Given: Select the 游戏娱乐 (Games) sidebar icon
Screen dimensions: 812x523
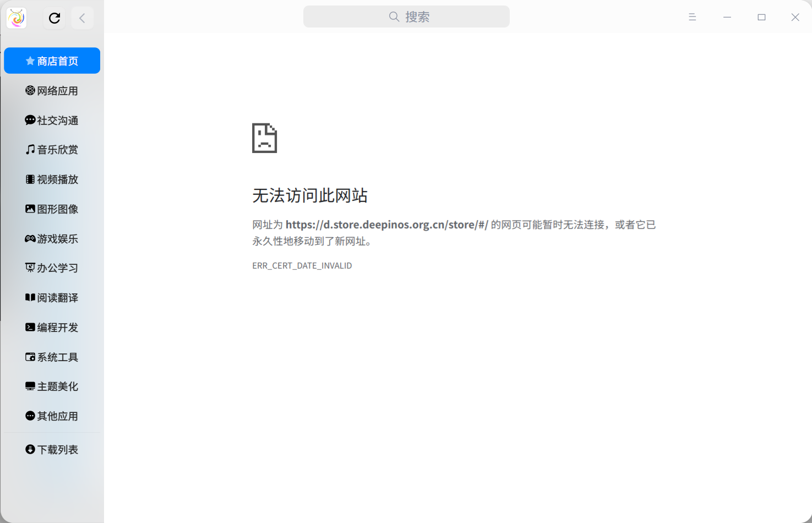Looking at the screenshot, I should click(52, 238).
